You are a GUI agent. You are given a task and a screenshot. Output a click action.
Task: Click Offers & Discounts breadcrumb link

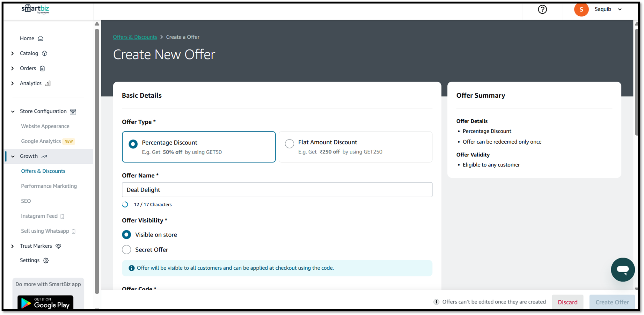pos(135,37)
